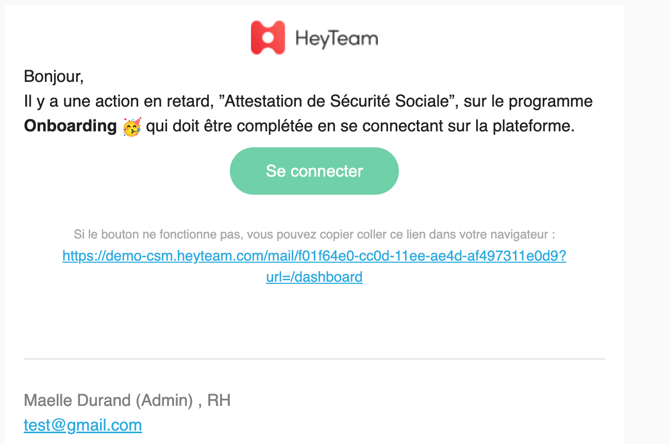Viewport: 670px width, 444px height.
Task: Open the test@gmail.com email link
Action: point(83,425)
